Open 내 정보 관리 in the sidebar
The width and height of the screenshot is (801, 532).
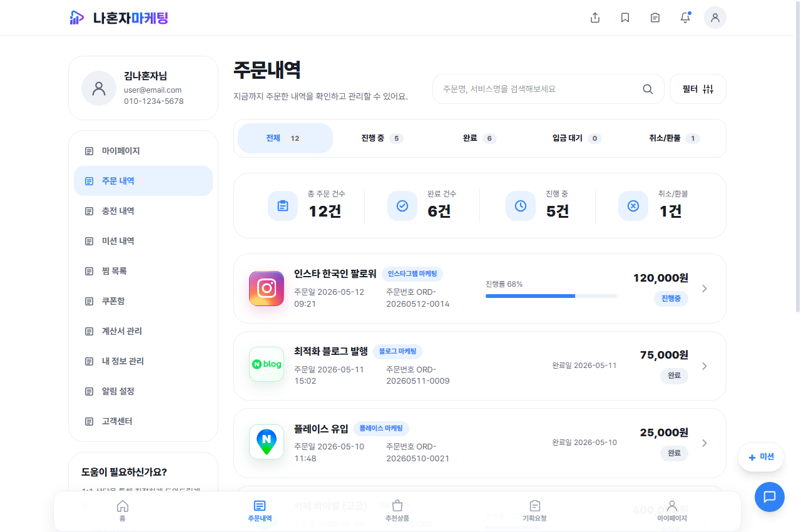coord(143,361)
